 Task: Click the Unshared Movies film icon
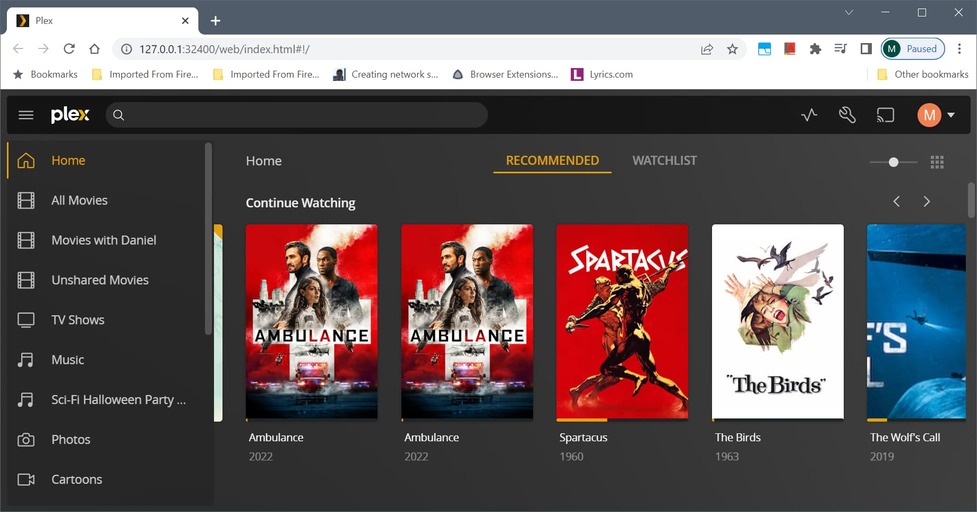pyautogui.click(x=26, y=280)
